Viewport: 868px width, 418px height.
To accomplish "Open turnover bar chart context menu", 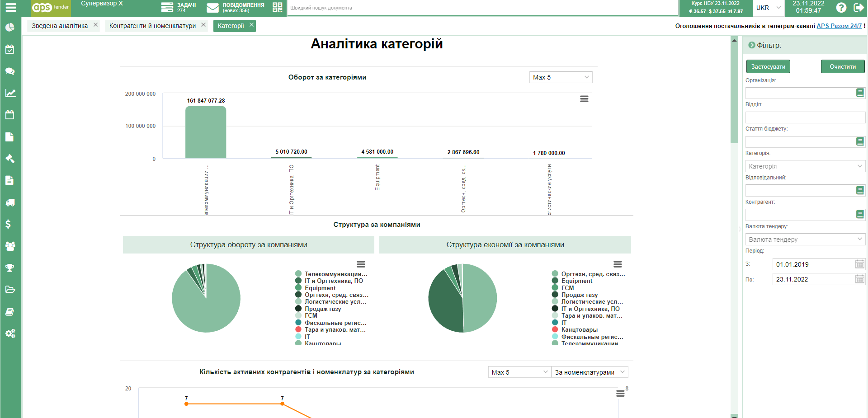I will tap(584, 99).
